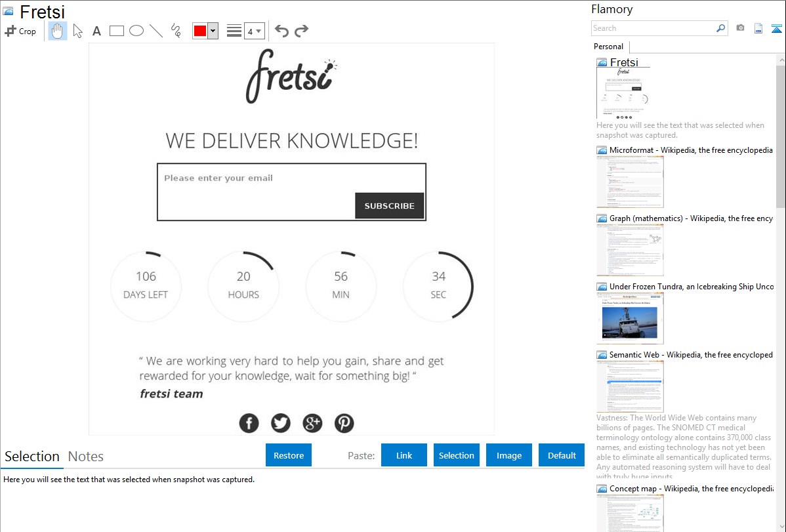Activate the Hand pan tool
786x532 pixels.
(58, 31)
